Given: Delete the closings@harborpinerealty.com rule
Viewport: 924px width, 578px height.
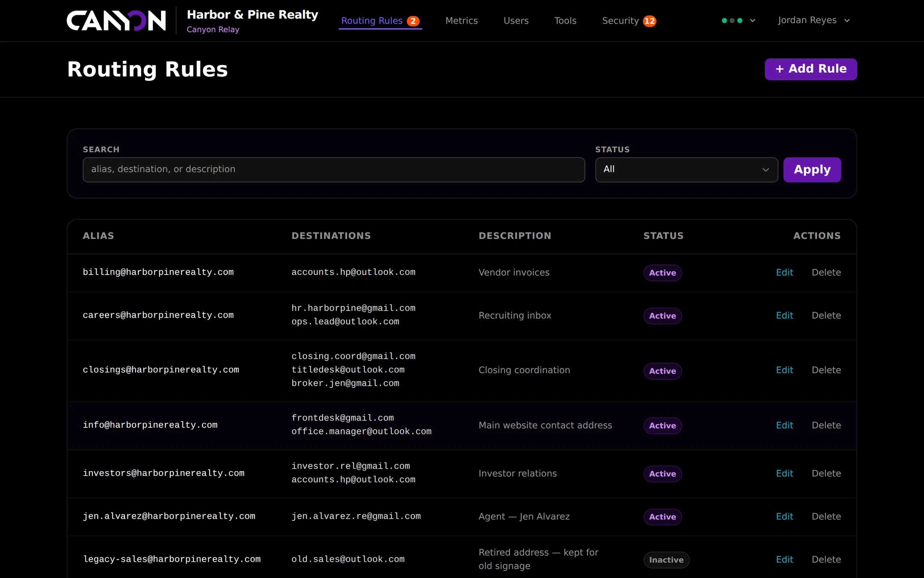Looking at the screenshot, I should pos(826,370).
